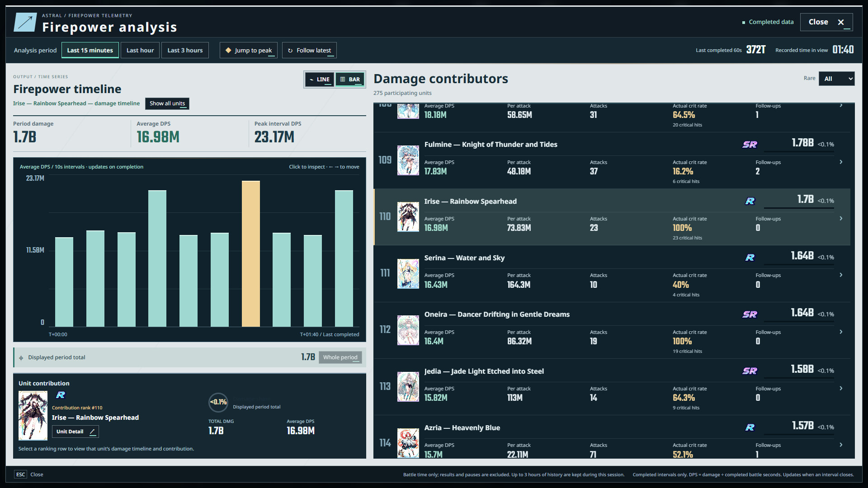The image size is (868, 488).
Task: Click the ESC key icon in footer
Action: [x=21, y=474]
